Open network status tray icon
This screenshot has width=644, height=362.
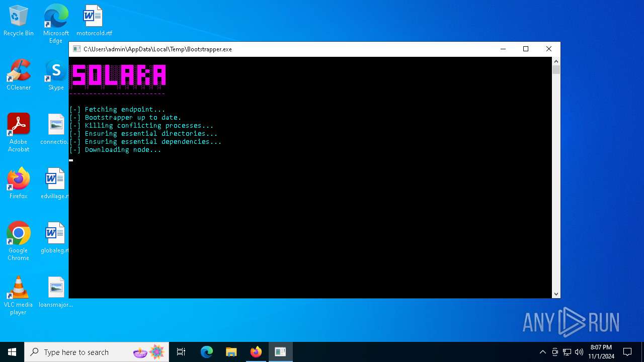click(x=567, y=352)
